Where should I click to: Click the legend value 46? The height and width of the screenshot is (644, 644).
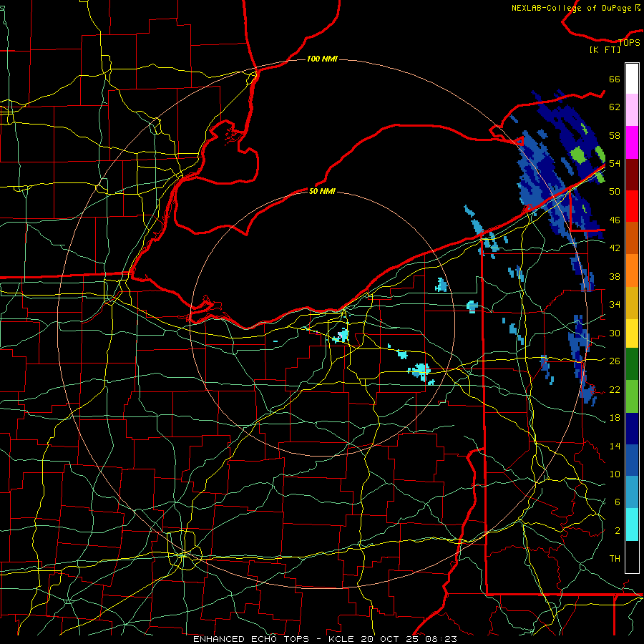615,220
